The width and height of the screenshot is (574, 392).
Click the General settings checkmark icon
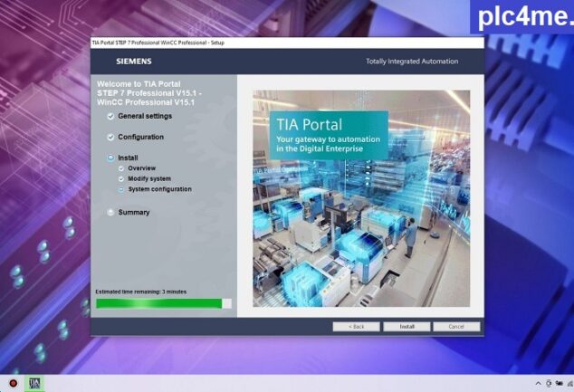coord(110,116)
